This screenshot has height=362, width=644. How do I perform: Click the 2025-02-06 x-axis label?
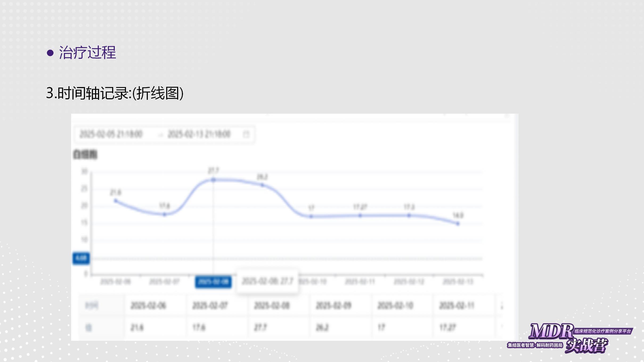pyautogui.click(x=116, y=282)
